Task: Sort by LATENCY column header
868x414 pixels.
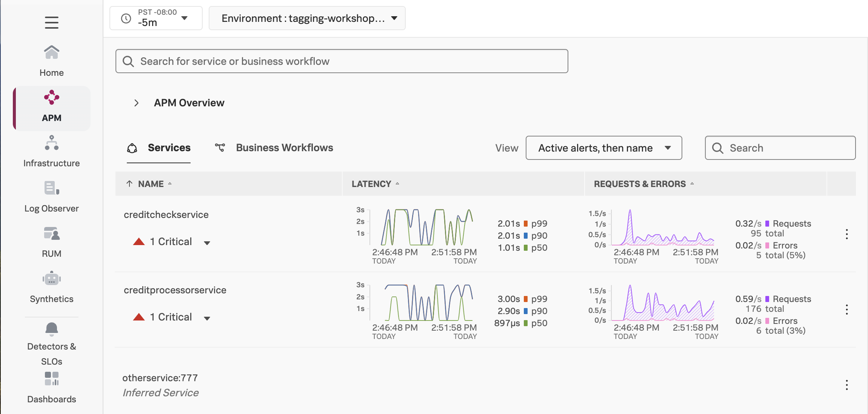Action: (371, 184)
